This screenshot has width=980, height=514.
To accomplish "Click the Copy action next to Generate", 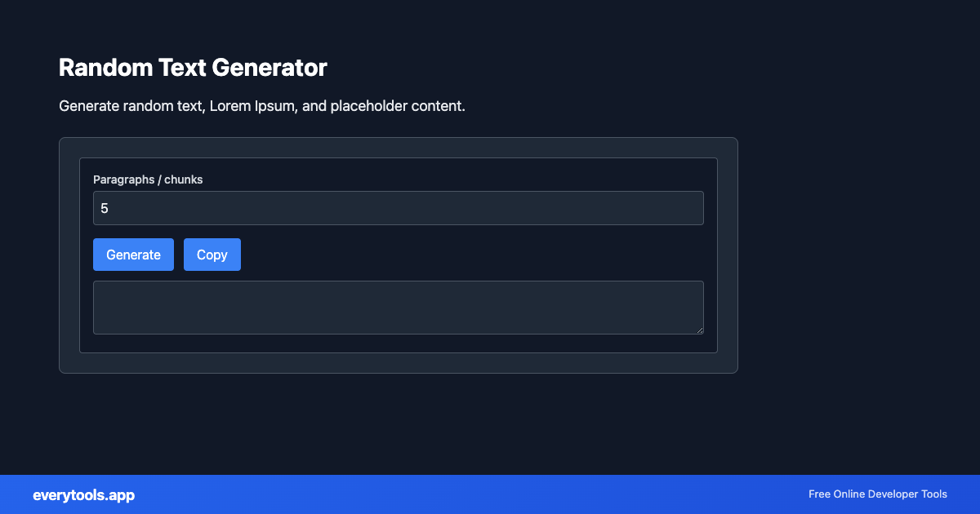I will (x=212, y=255).
